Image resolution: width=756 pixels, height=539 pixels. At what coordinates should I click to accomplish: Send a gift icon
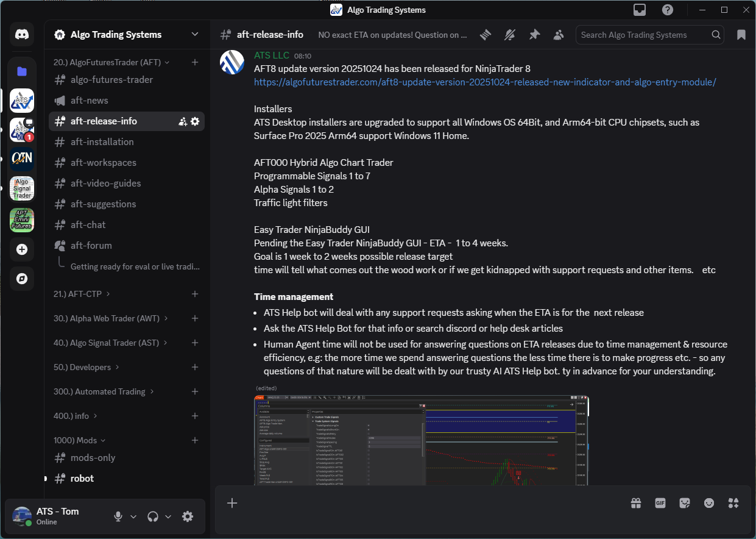636,503
